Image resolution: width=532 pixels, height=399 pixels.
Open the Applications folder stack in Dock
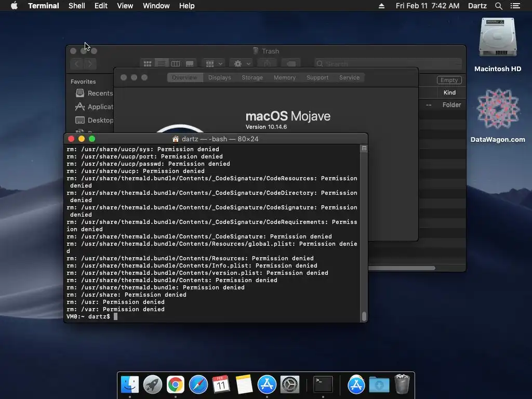point(356,385)
